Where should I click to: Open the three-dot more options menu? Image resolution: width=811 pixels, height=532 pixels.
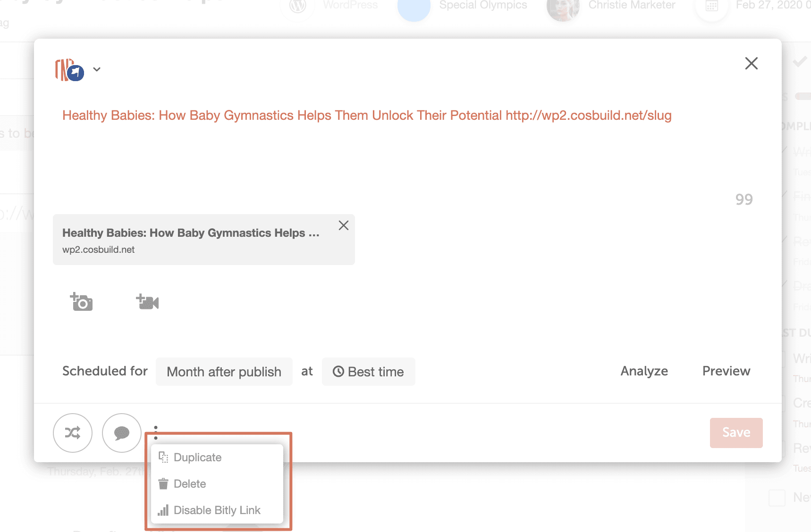point(156,432)
